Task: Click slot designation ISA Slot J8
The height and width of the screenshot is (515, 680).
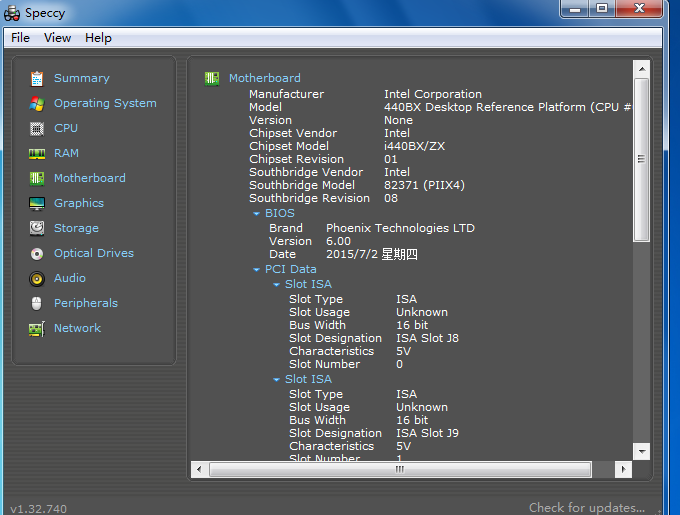Action: [x=427, y=338]
